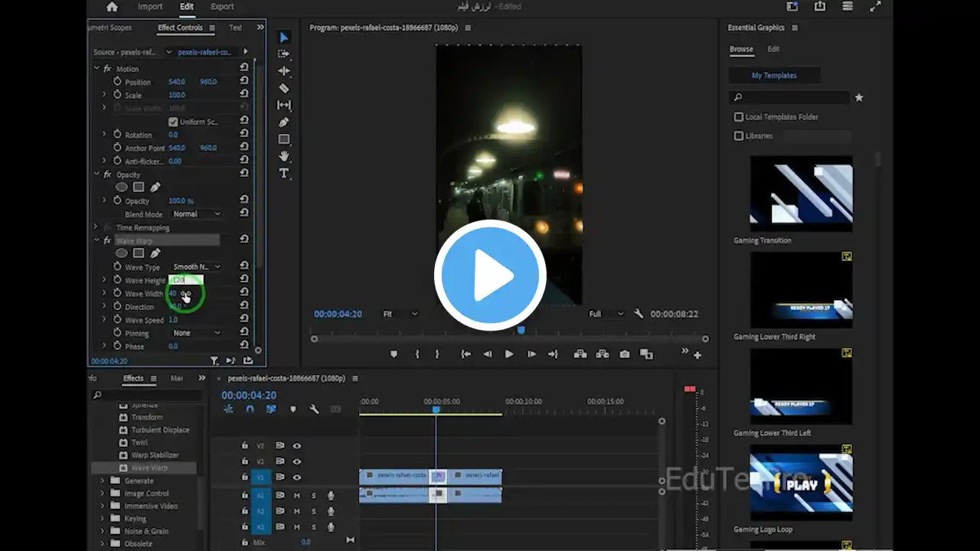Click the large blue play button overlay
This screenshot has height=551, width=980.
click(490, 275)
